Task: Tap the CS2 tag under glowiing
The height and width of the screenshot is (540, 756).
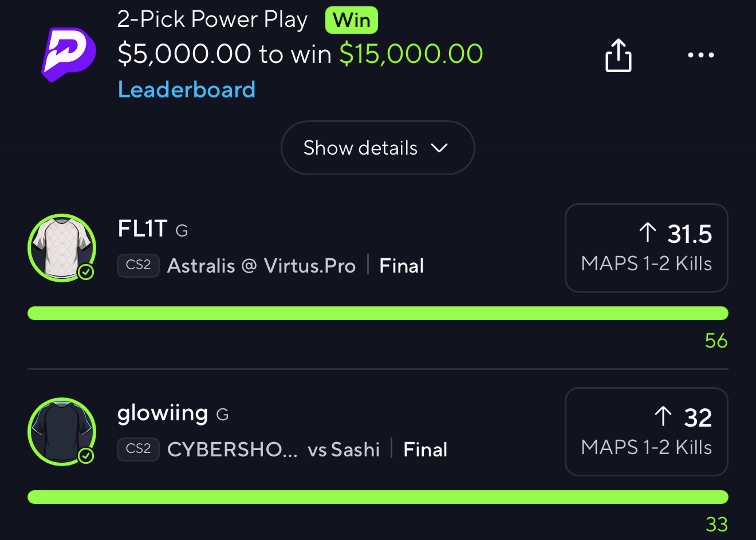Action: [x=138, y=449]
